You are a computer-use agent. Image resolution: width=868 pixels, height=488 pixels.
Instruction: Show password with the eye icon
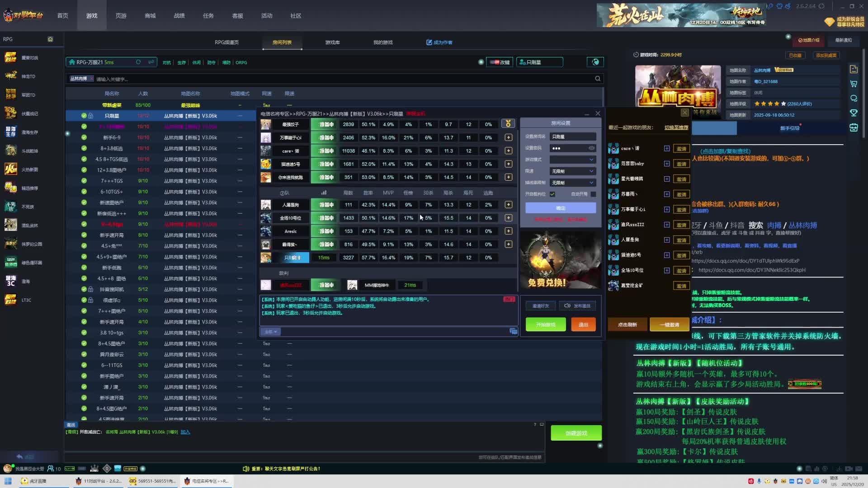591,148
